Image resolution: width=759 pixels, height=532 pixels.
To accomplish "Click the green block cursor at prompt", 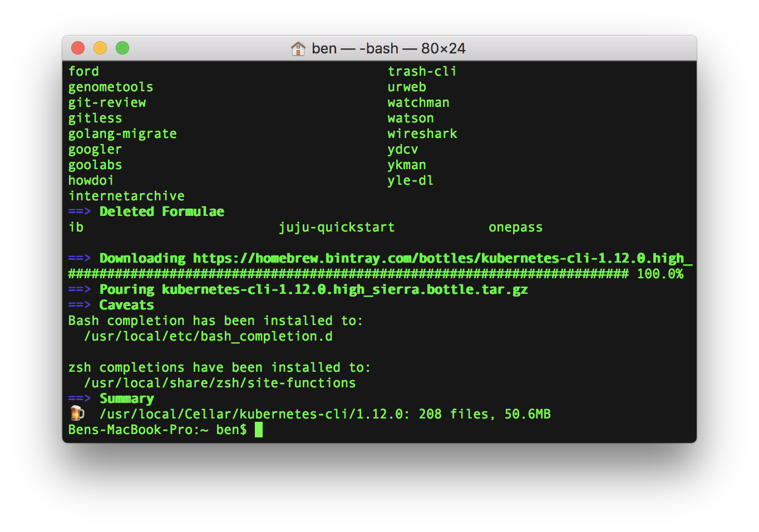I will tap(259, 430).
